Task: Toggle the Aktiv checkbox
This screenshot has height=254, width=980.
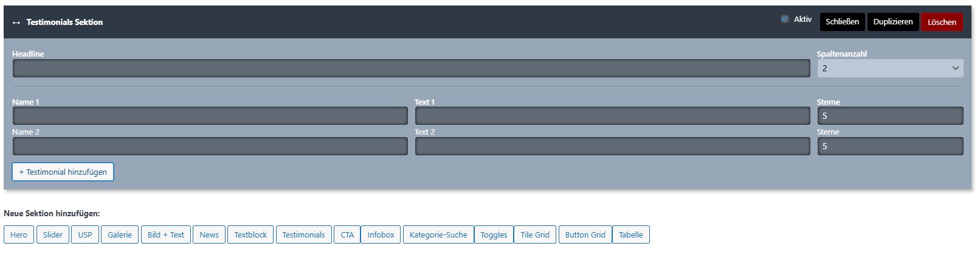Action: [x=785, y=19]
